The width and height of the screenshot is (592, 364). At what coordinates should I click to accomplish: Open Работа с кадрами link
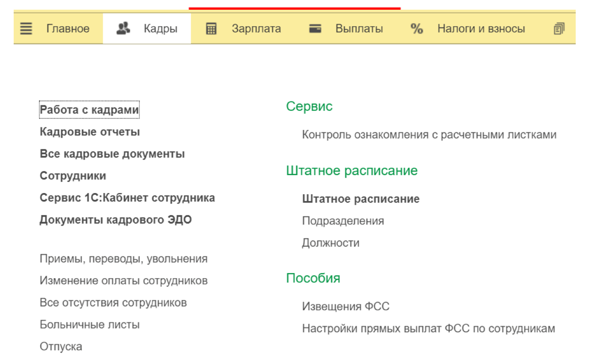point(89,110)
